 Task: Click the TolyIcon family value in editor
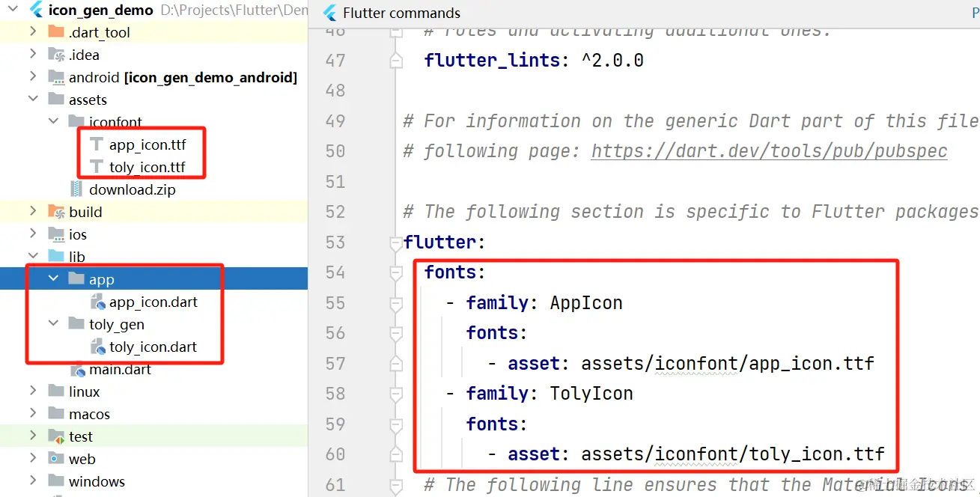(591, 394)
